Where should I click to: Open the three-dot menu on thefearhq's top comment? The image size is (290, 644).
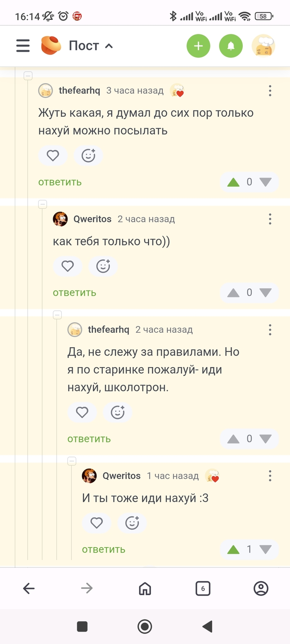(270, 91)
